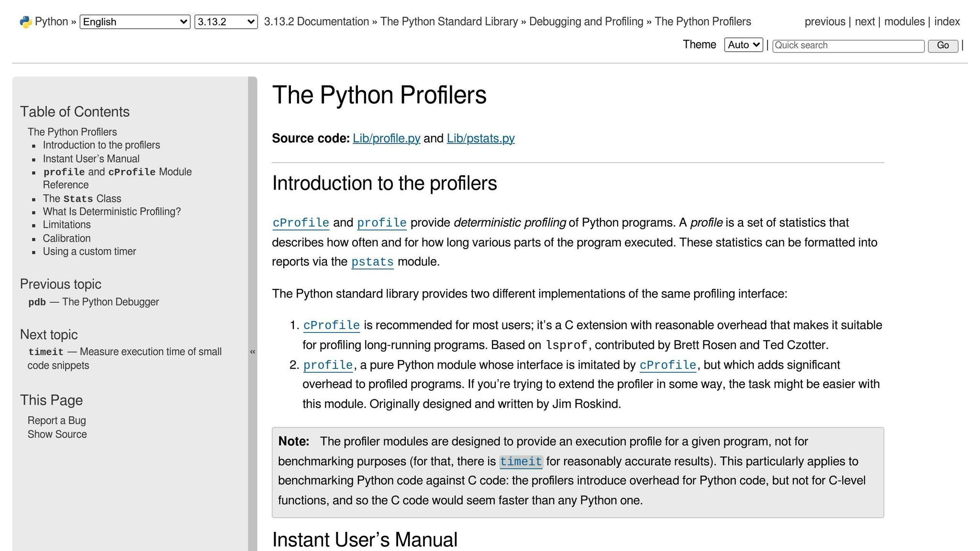Open the Lib/profile.py source link

[386, 138]
